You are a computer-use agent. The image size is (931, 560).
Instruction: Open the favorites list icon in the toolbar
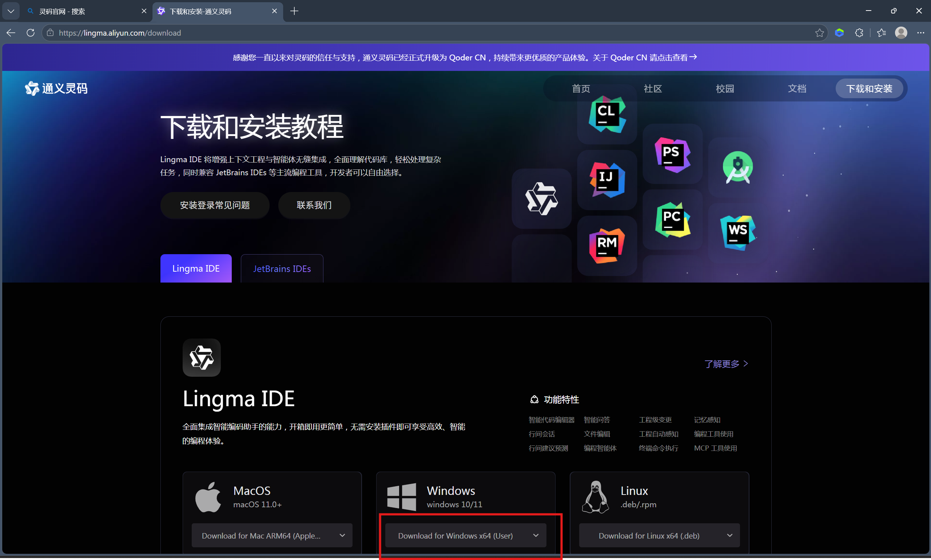[x=882, y=33]
